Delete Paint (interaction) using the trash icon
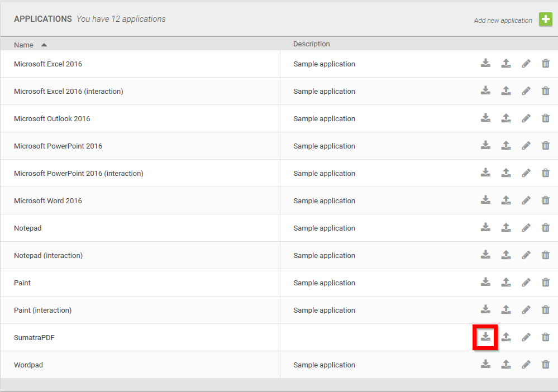 (546, 309)
